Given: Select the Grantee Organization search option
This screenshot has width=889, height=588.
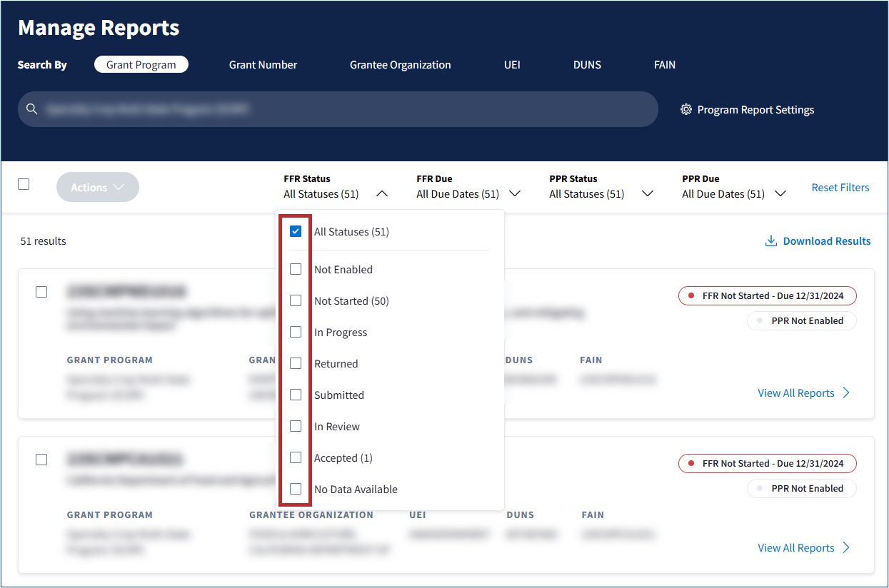Looking at the screenshot, I should (400, 65).
